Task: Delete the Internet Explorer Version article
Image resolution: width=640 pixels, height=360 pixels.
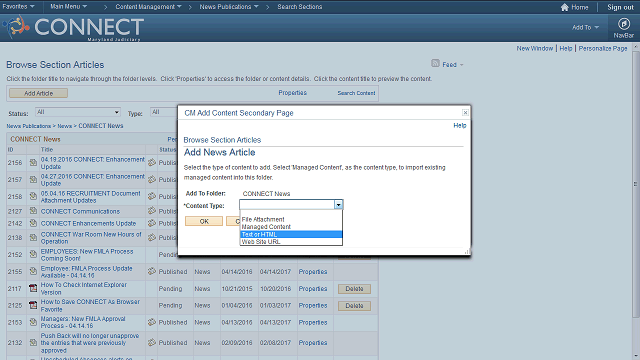Action: click(x=354, y=289)
